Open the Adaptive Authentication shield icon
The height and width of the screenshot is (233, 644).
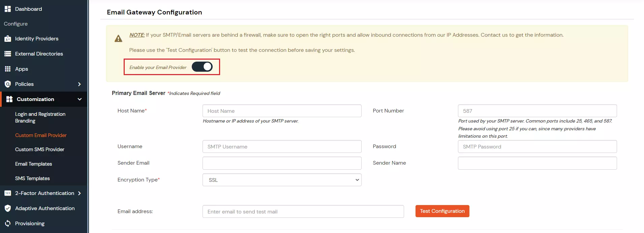[8, 208]
